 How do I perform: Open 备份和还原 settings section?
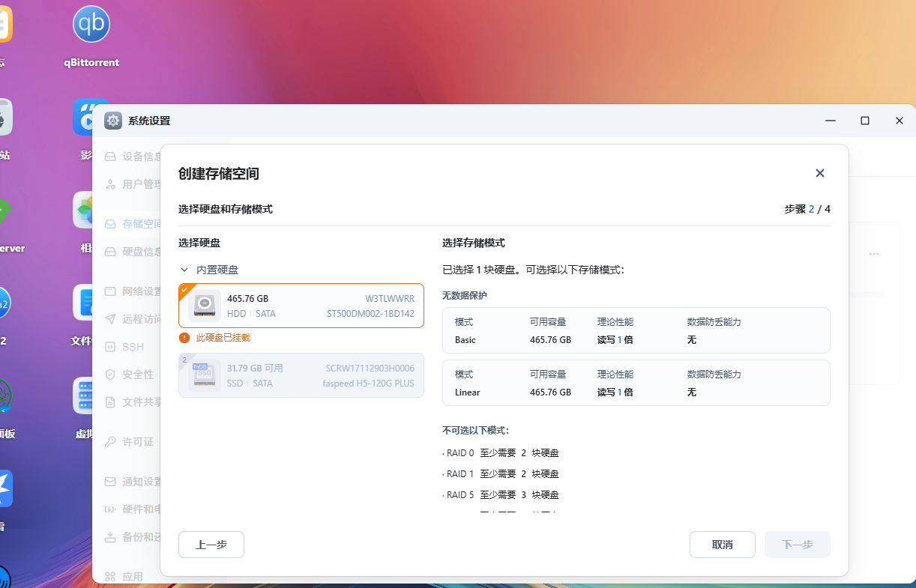135,536
